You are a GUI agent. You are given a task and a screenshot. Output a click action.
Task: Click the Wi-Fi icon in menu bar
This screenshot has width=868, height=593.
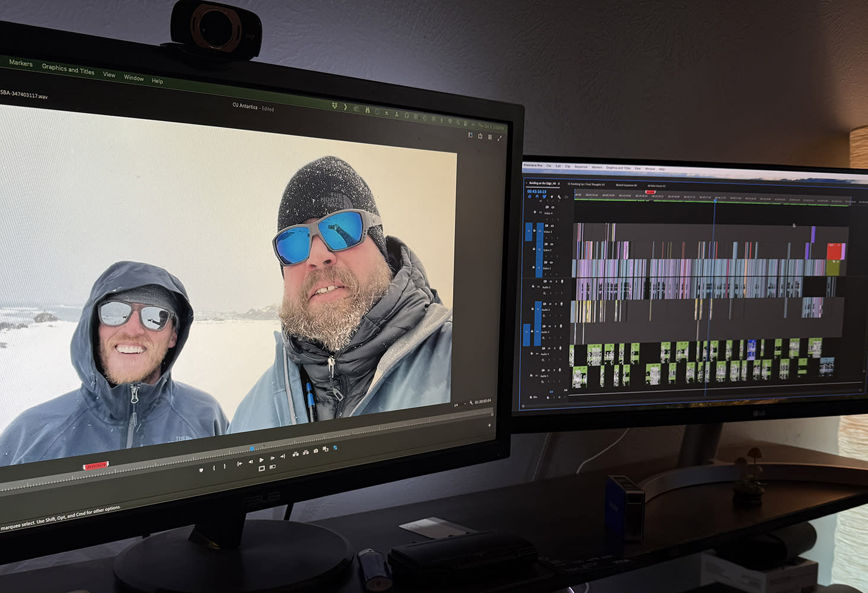(449, 121)
